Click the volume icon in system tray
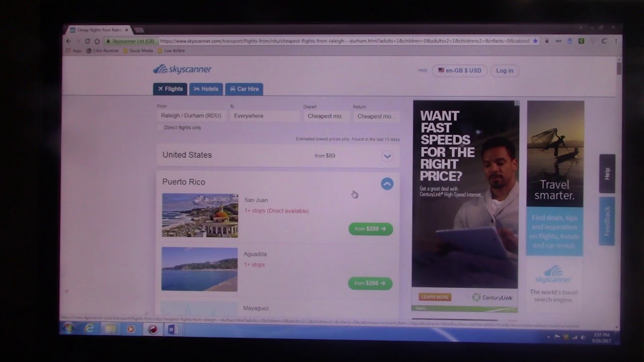This screenshot has width=644, height=362. (583, 337)
